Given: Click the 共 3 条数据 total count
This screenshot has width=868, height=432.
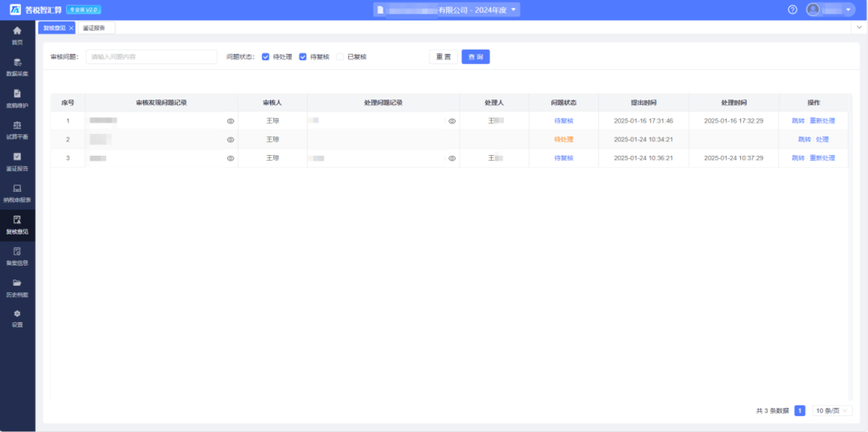Looking at the screenshot, I should click(772, 410).
